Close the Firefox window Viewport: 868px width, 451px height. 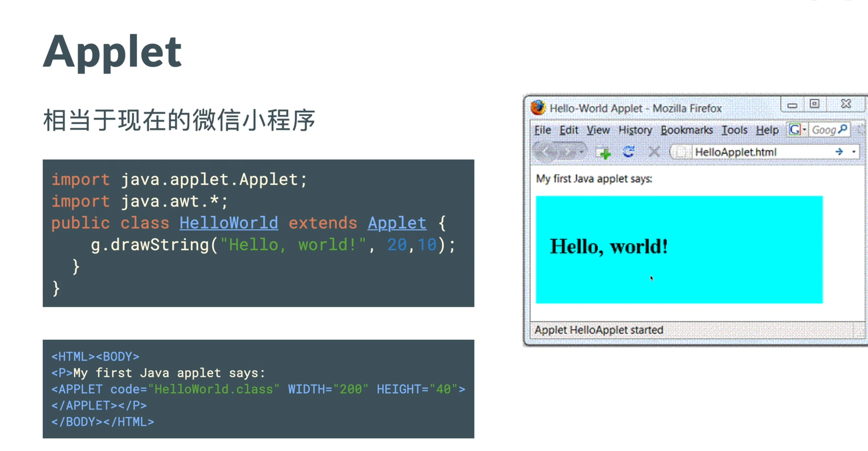[x=846, y=104]
